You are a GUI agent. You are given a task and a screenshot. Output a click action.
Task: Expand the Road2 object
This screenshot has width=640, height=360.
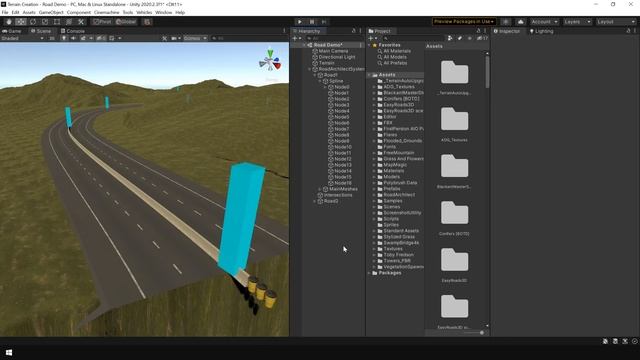pyautogui.click(x=315, y=201)
